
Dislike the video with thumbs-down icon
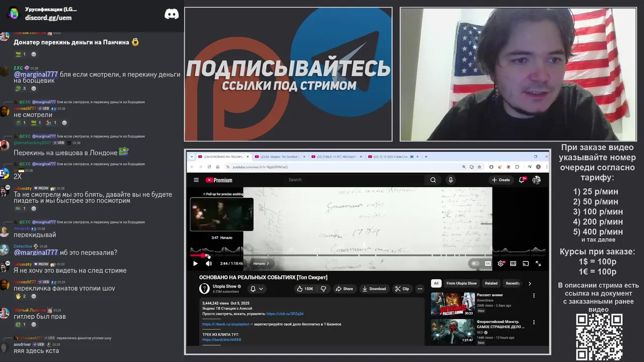click(323, 289)
